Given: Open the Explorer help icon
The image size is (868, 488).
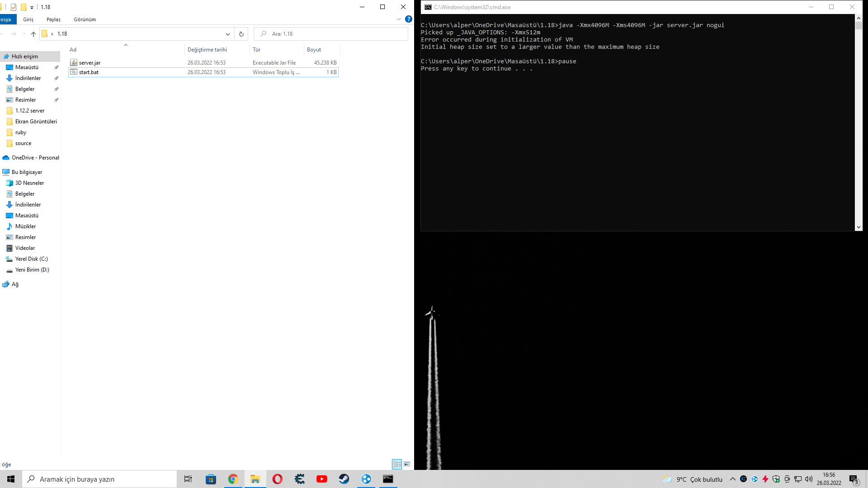Looking at the screenshot, I should (408, 19).
